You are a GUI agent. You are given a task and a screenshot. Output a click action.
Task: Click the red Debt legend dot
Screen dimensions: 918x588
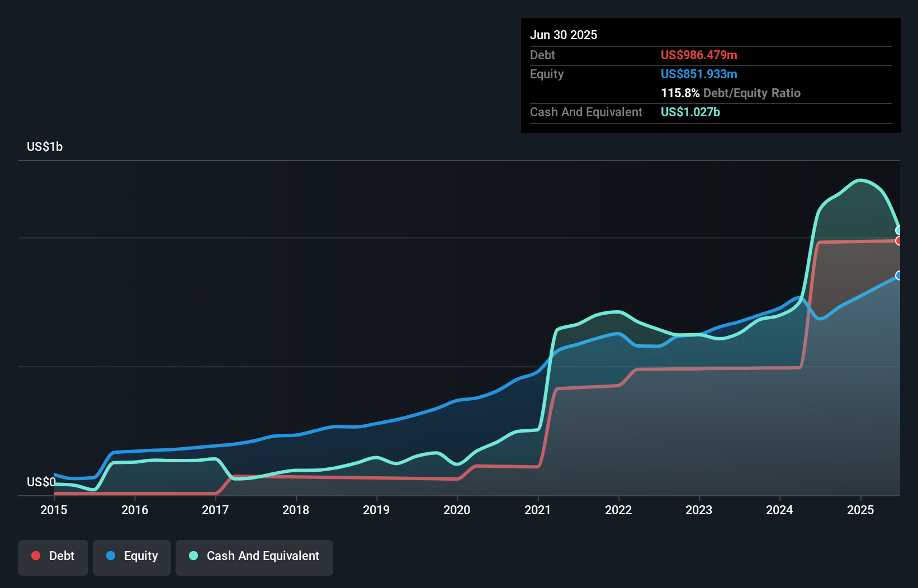point(36,556)
